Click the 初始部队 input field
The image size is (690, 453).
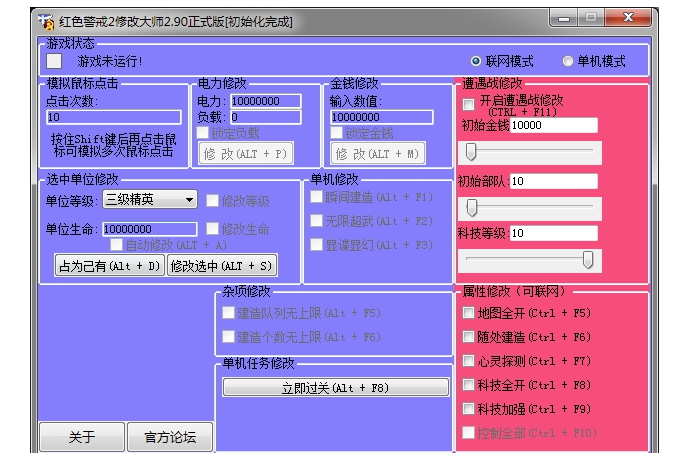[553, 181]
